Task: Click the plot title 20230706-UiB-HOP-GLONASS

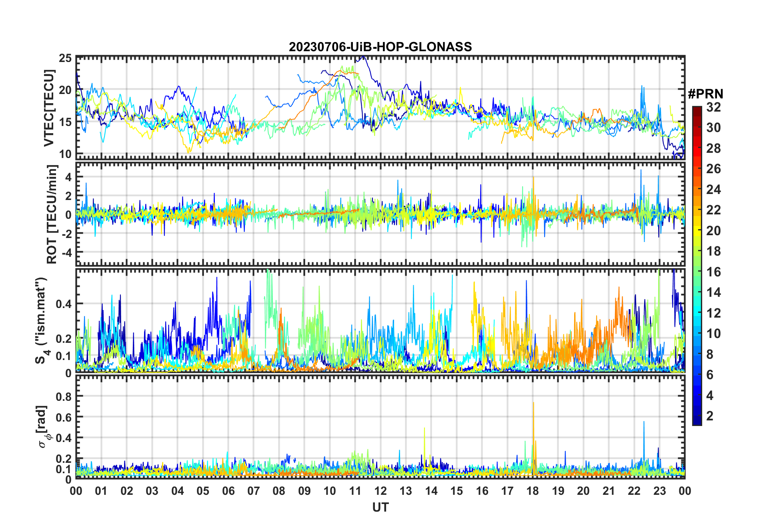Action: coord(380,47)
